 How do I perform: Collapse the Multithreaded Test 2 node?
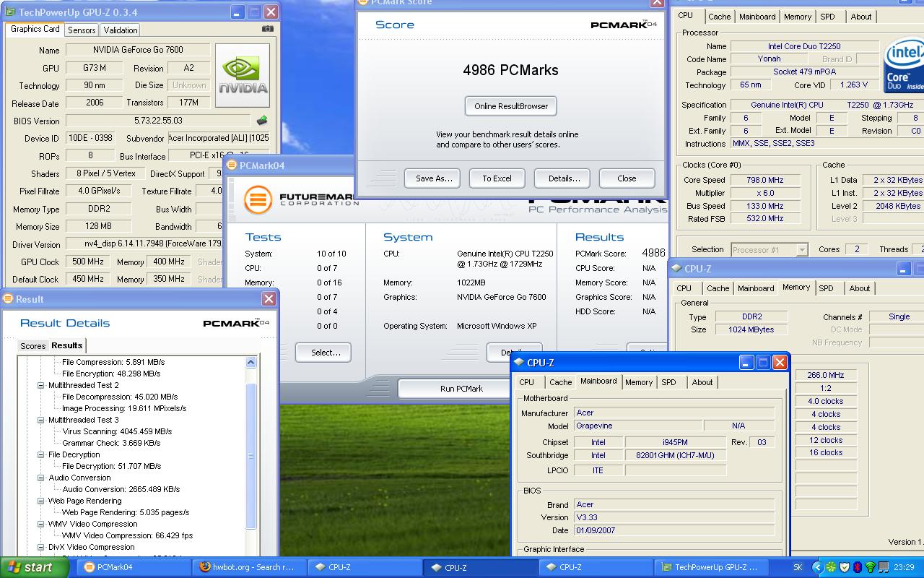click(x=41, y=385)
